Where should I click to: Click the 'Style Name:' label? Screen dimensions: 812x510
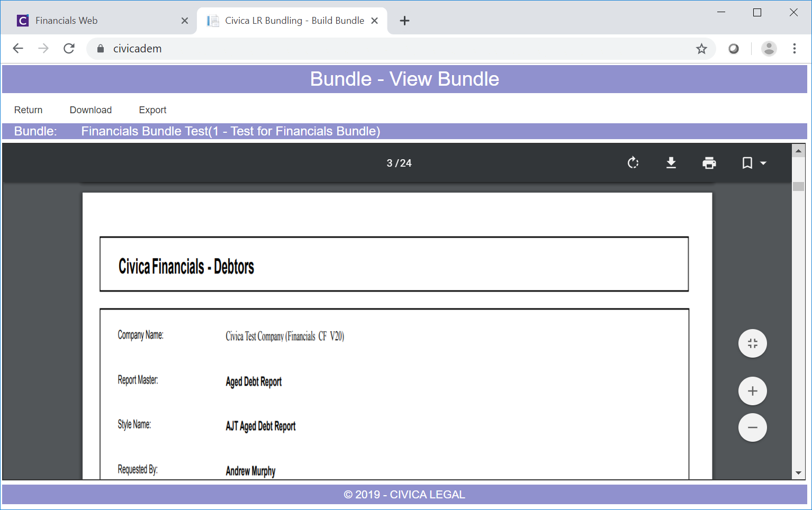(x=134, y=424)
